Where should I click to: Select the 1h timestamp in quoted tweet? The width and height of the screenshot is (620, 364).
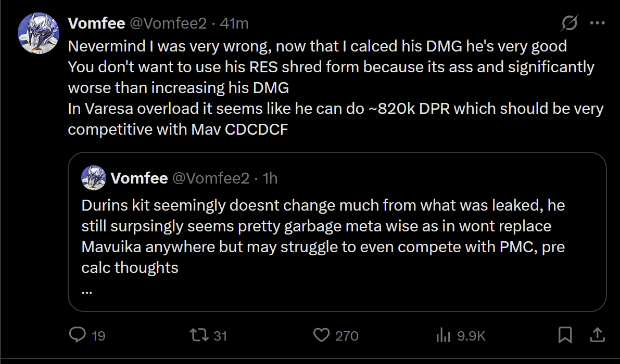pyautogui.click(x=270, y=178)
